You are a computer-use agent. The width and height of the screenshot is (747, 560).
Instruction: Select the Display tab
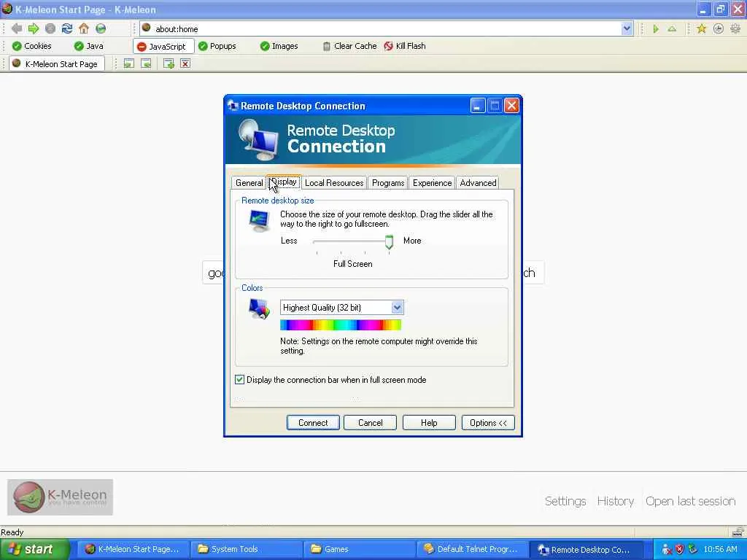pos(284,182)
